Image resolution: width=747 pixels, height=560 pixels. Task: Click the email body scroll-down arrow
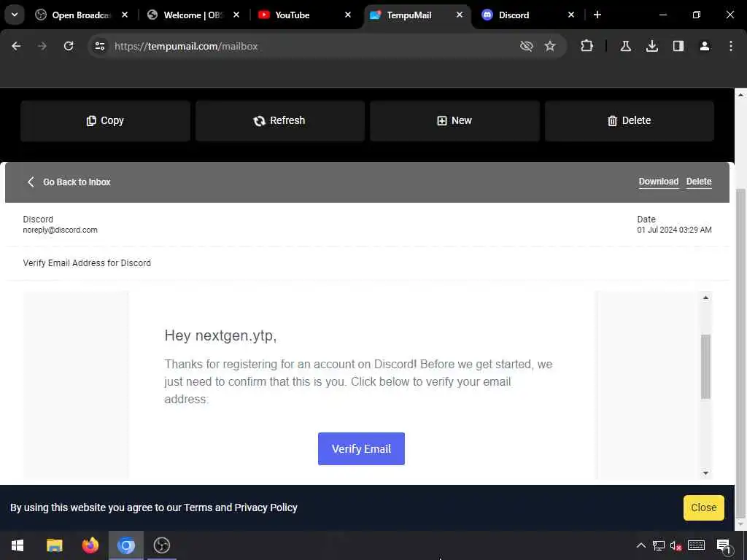click(x=705, y=472)
